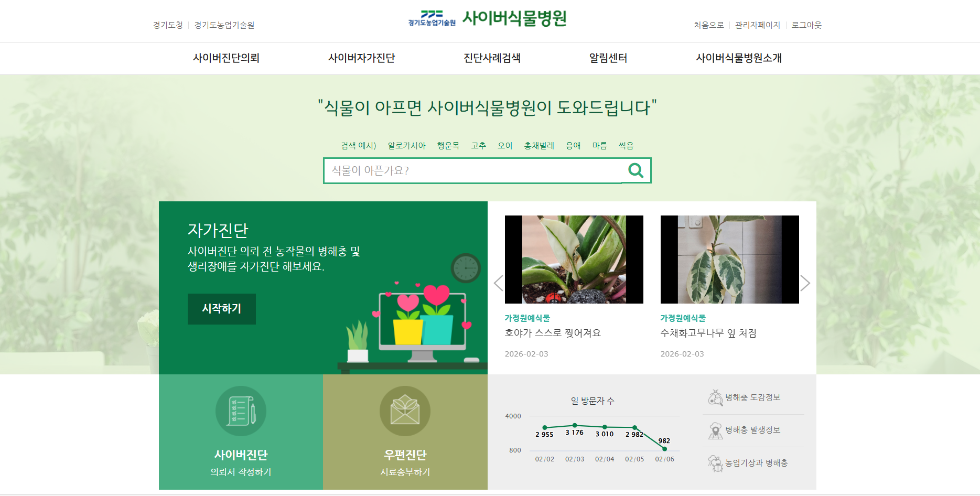The width and height of the screenshot is (980, 496).
Task: Open 우편진단 envelope icon
Action: pyautogui.click(x=405, y=411)
